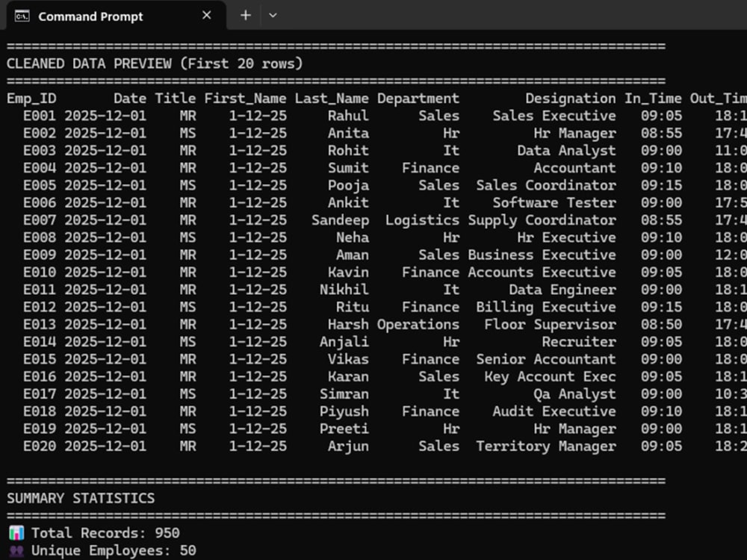This screenshot has width=747, height=560.
Task: Click the SUMMARY STATISTICS heading
Action: click(81, 498)
